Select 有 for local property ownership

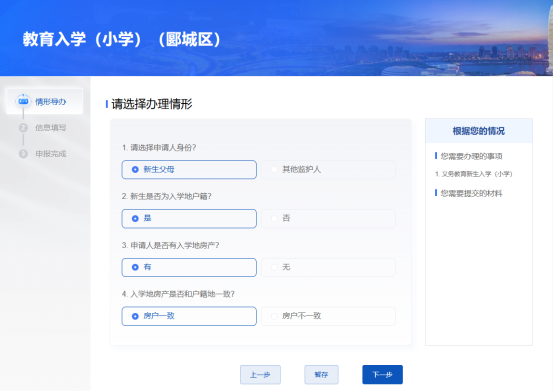189,267
